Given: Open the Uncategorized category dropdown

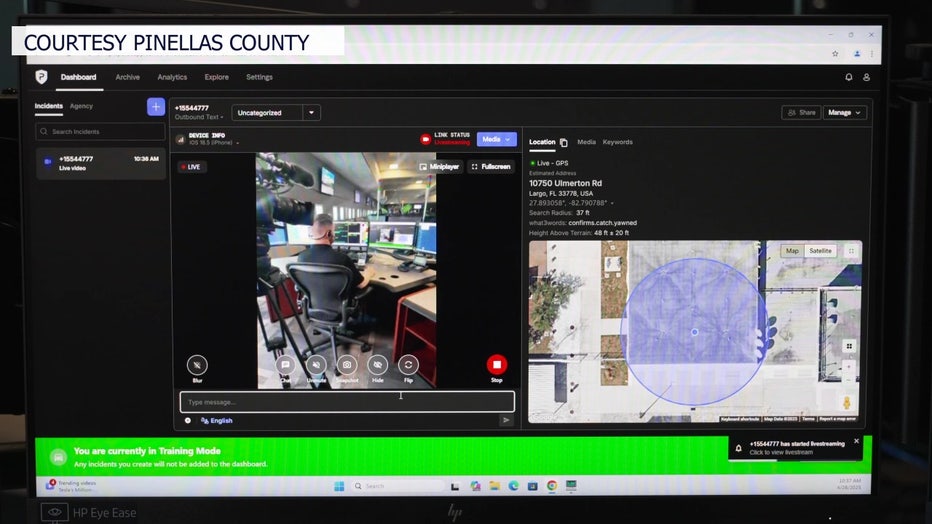Looking at the screenshot, I should click(x=276, y=113).
